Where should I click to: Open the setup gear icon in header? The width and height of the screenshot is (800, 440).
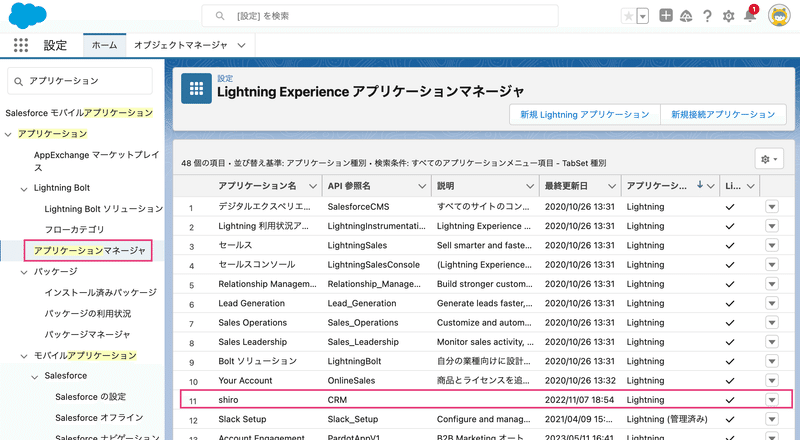[x=729, y=16]
